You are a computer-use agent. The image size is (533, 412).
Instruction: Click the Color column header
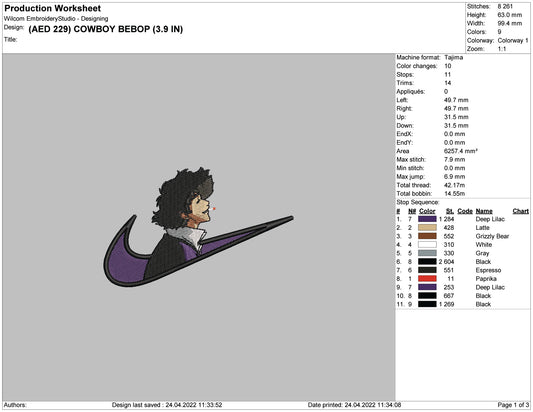tap(427, 211)
